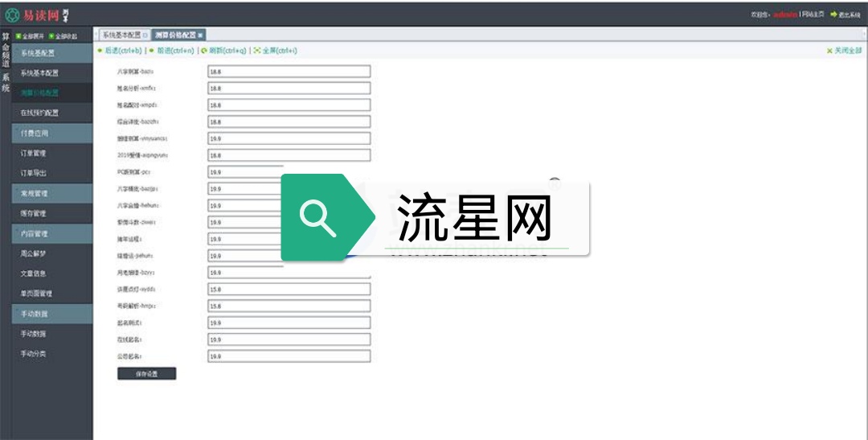Click the price field for aiqingyun

point(289,155)
